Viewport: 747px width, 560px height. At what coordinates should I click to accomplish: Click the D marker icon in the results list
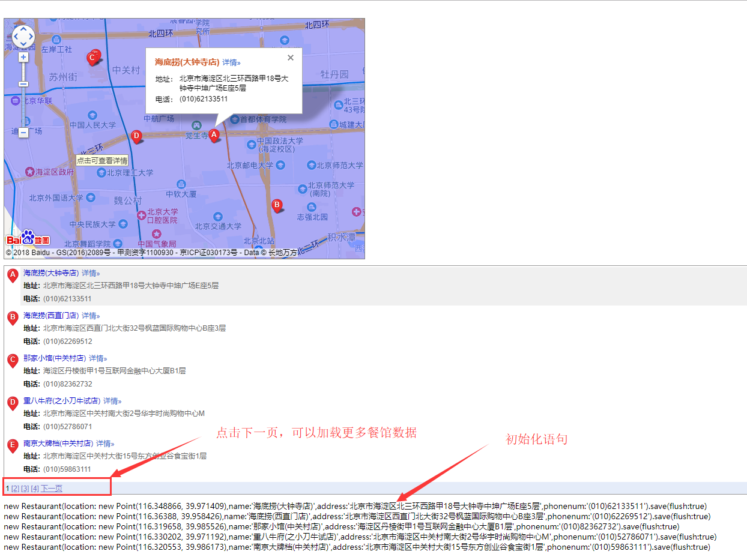13,404
